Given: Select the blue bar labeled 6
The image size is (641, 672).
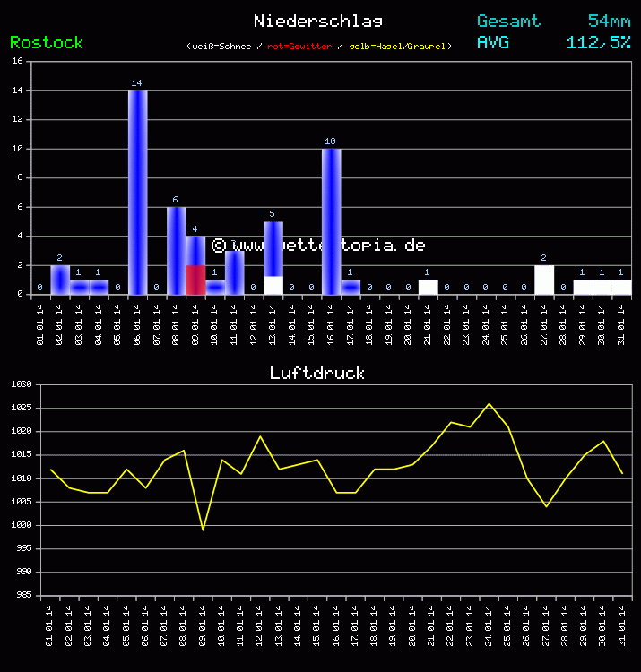Looking at the screenshot, I should (176, 251).
